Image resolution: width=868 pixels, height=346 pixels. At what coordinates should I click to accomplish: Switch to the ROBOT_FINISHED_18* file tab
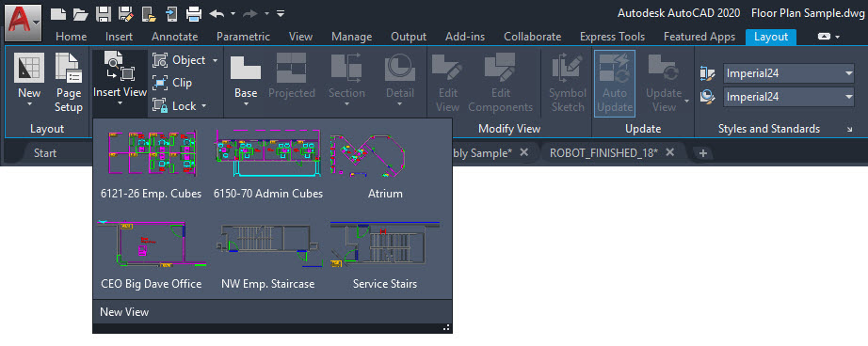click(x=603, y=153)
